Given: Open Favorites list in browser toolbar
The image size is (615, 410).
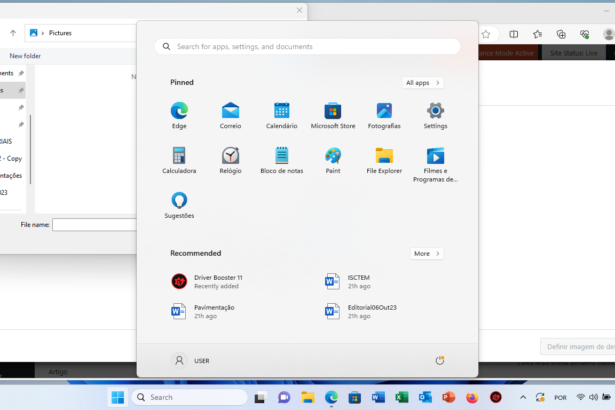Looking at the screenshot, I should pyautogui.click(x=537, y=35).
